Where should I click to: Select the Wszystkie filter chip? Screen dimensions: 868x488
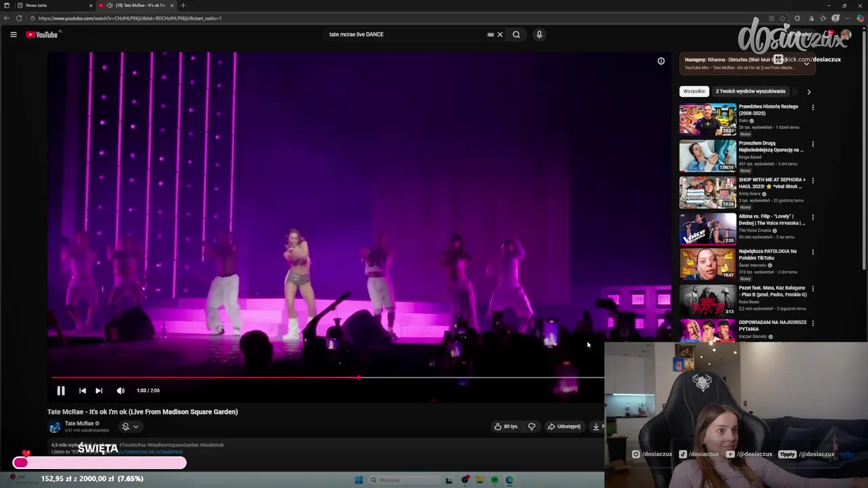pos(694,91)
